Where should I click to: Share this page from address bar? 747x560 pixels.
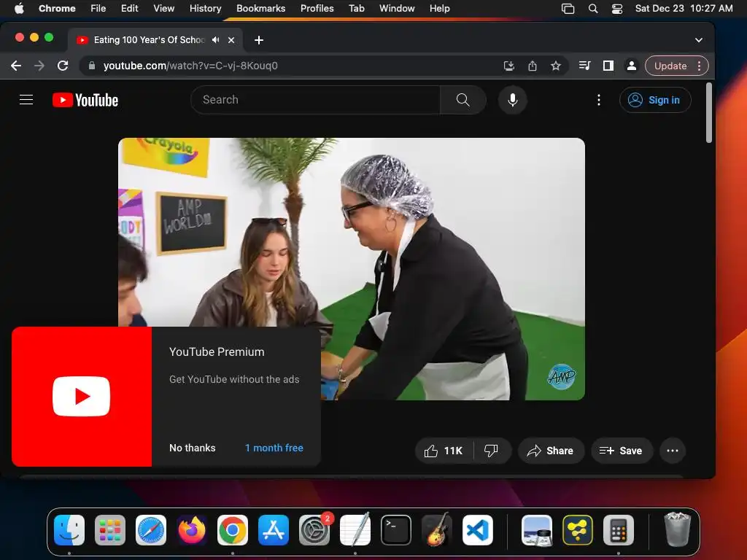pos(532,66)
